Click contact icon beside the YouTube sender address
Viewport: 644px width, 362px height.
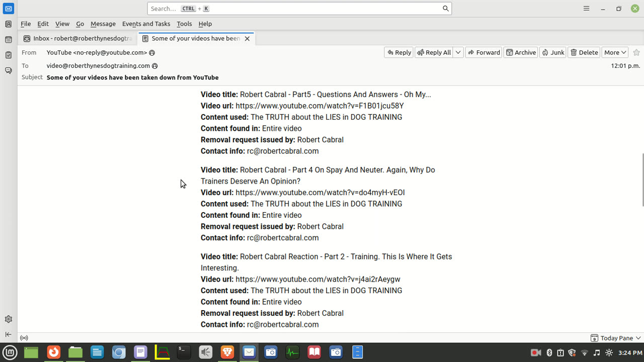[152, 53]
